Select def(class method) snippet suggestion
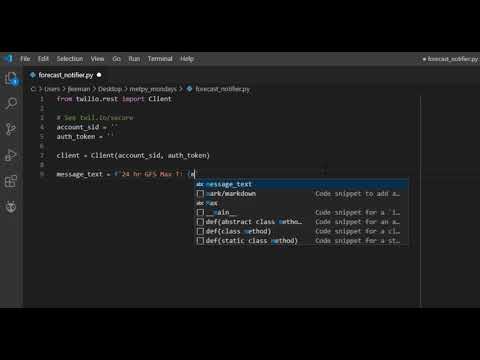The width and height of the screenshot is (480, 360). (x=301, y=231)
